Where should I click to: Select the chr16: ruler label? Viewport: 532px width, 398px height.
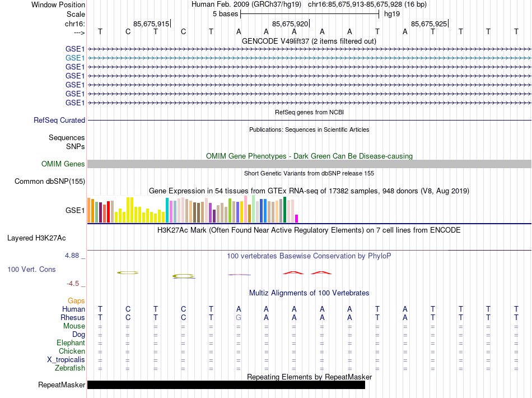(75, 24)
